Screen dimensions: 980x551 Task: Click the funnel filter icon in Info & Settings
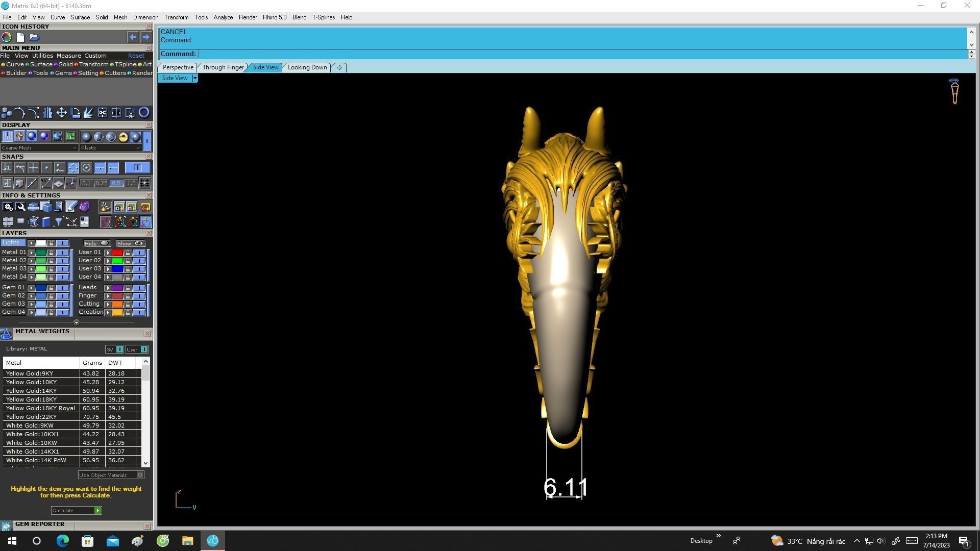(x=58, y=222)
